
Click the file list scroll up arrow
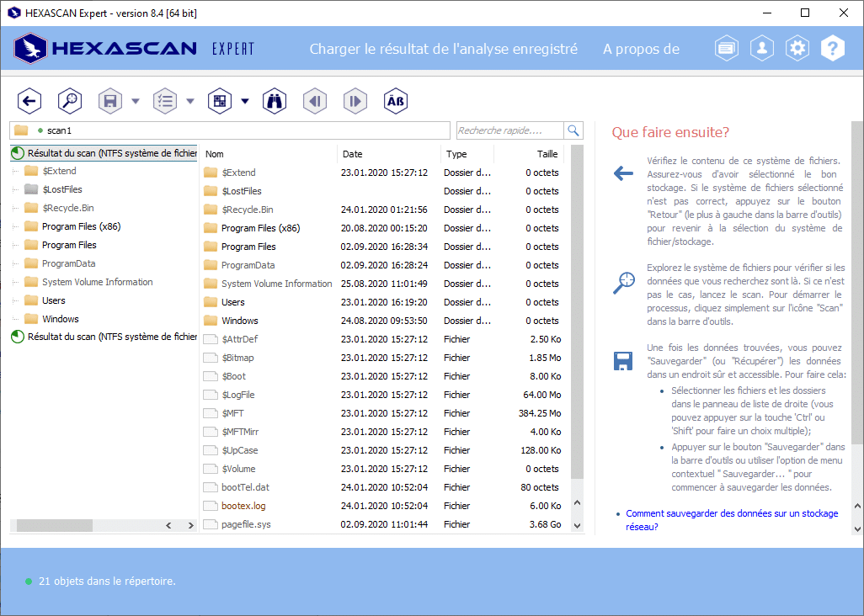click(x=577, y=502)
